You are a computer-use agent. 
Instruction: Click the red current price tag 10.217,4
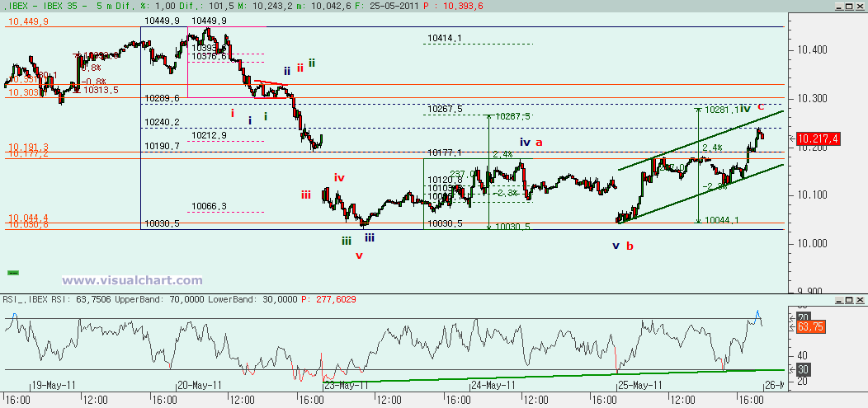[x=818, y=140]
